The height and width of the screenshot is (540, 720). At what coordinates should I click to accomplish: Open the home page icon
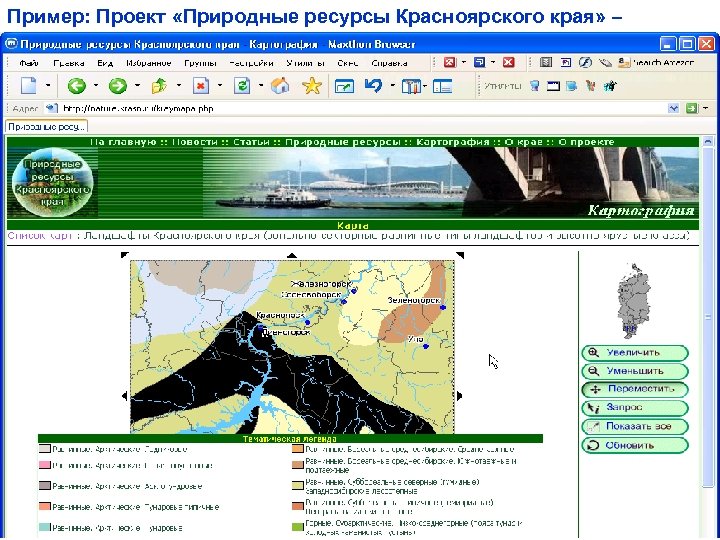click(x=280, y=85)
